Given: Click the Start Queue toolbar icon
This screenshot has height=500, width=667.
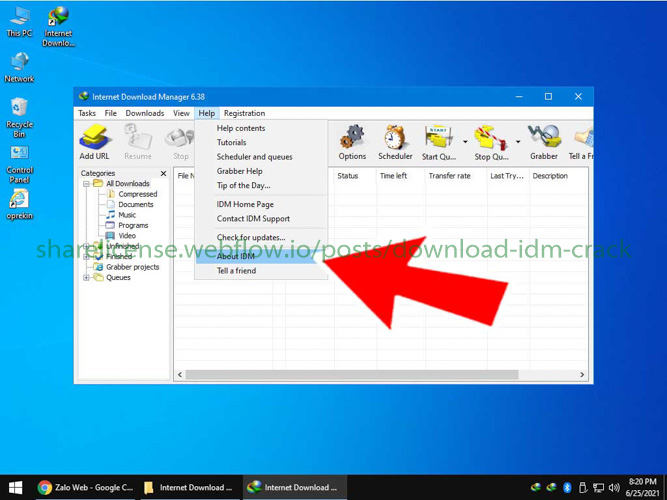Looking at the screenshot, I should [x=439, y=142].
